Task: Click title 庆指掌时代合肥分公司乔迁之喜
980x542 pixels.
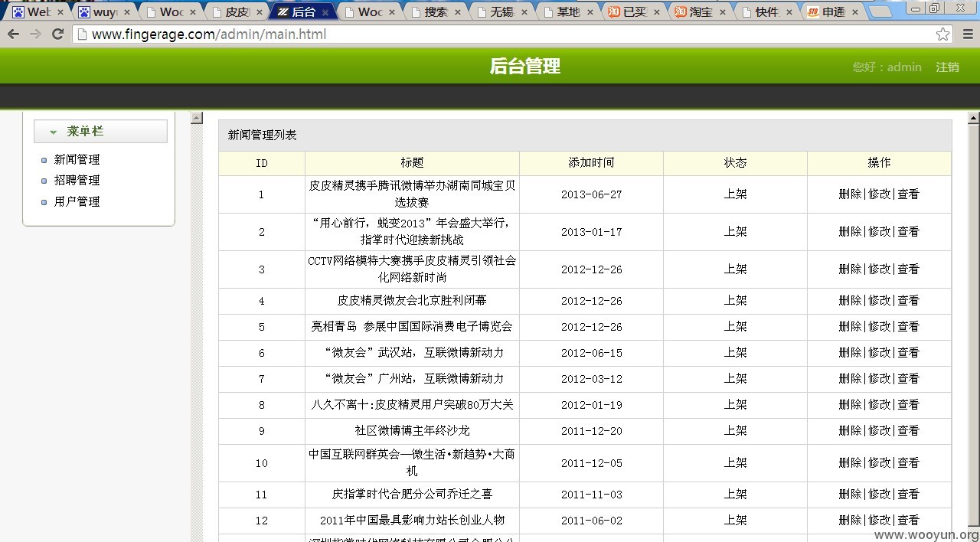Action: 412,494
